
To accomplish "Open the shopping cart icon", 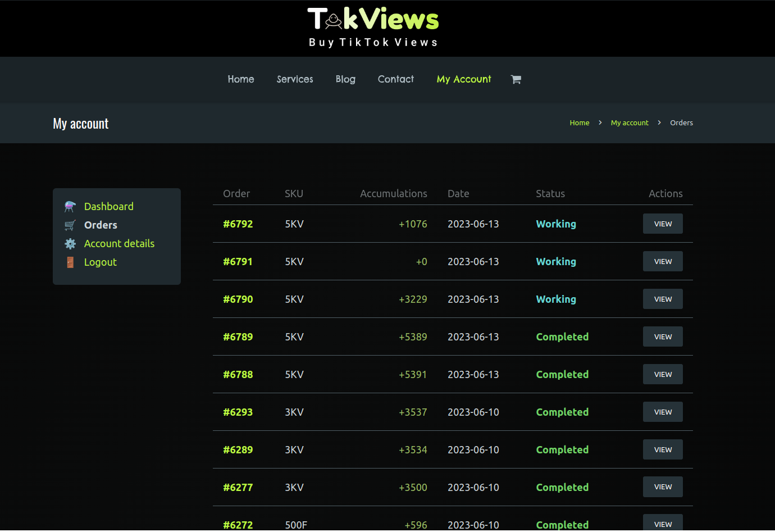I will (x=516, y=79).
